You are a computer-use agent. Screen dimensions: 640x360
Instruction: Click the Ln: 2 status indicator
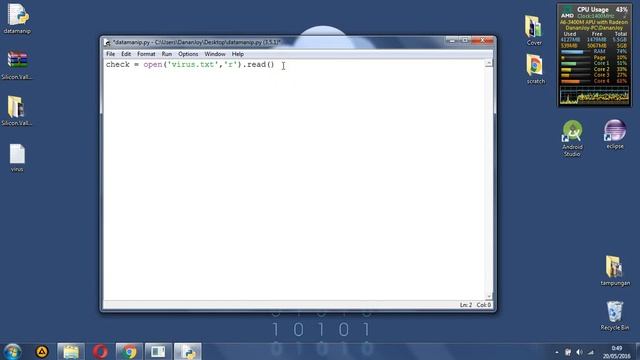466,305
